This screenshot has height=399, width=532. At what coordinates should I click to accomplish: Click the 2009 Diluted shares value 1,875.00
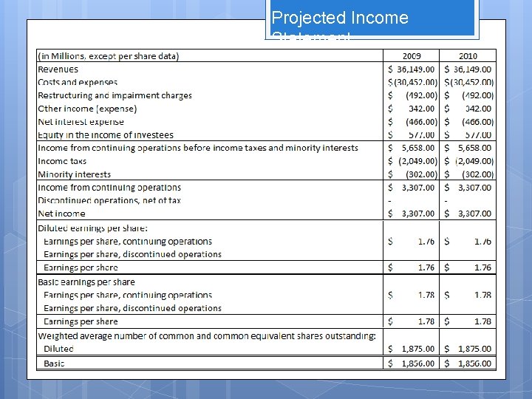[x=418, y=349]
